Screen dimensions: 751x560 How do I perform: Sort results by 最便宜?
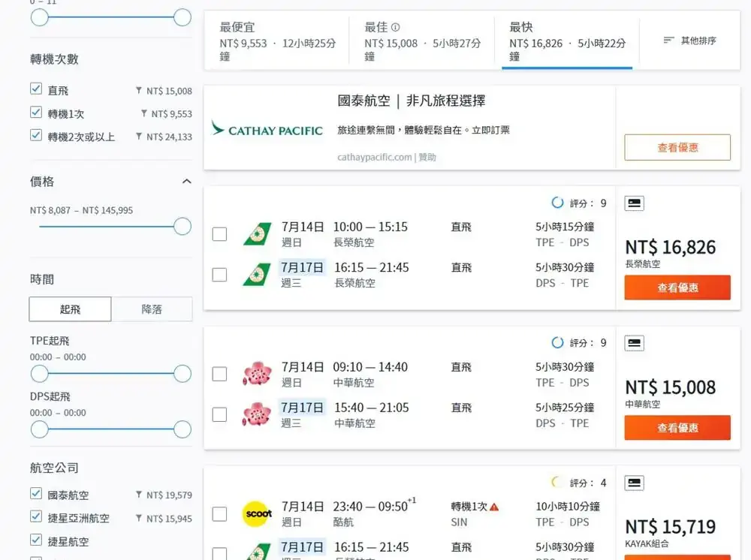pos(278,41)
